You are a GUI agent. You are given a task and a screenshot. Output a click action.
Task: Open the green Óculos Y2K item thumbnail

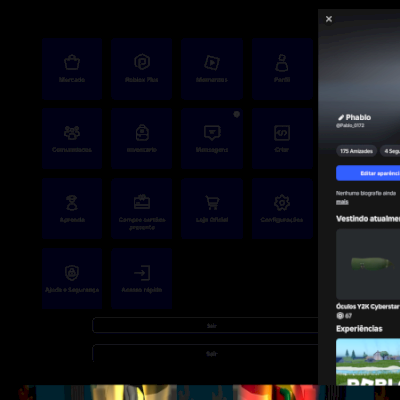tap(368, 264)
